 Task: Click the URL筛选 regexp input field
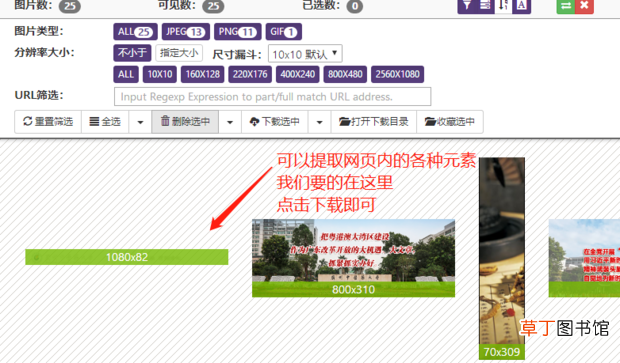coord(272,96)
